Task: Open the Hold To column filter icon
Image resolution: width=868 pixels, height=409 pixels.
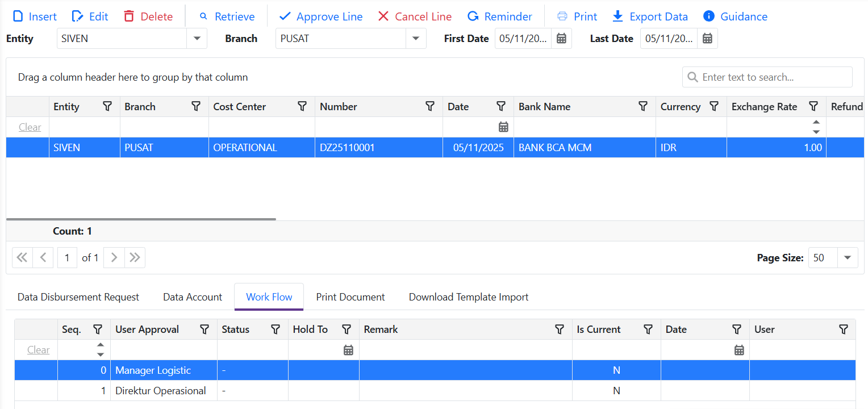Action: 347,329
